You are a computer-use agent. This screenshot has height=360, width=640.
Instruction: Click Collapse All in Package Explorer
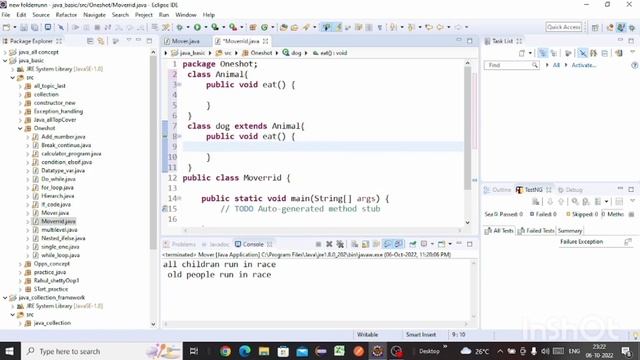[x=90, y=41]
